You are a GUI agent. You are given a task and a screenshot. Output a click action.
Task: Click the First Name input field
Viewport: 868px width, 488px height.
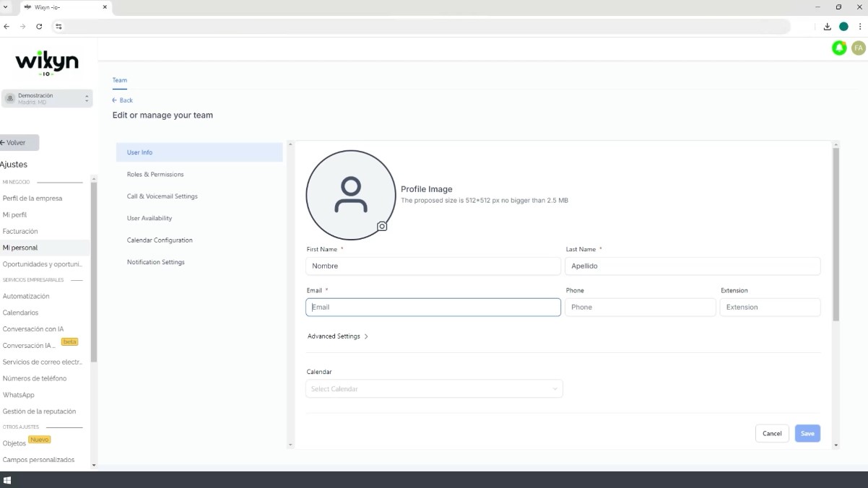[433, 266]
